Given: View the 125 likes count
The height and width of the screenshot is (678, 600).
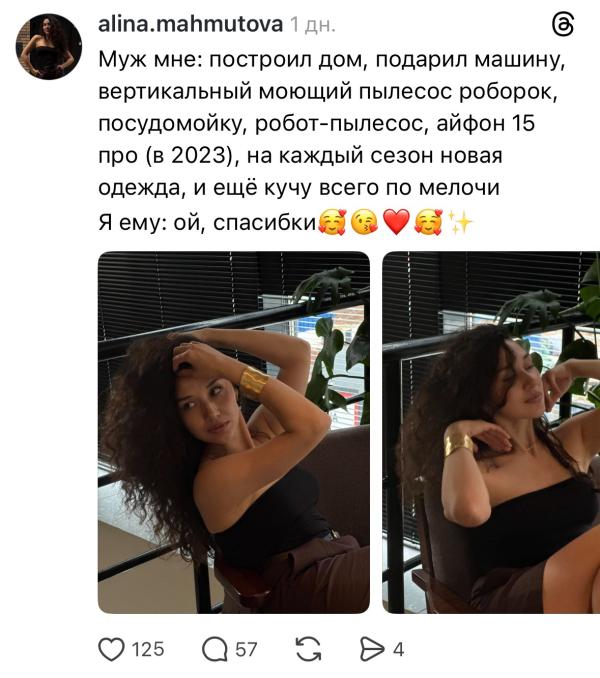Looking at the screenshot, I should (148, 649).
